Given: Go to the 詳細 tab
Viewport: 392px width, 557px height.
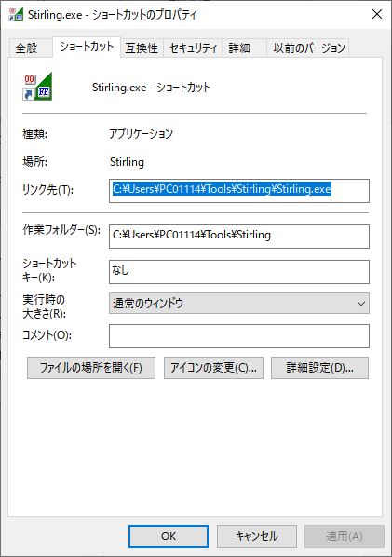Looking at the screenshot, I should tap(239, 48).
